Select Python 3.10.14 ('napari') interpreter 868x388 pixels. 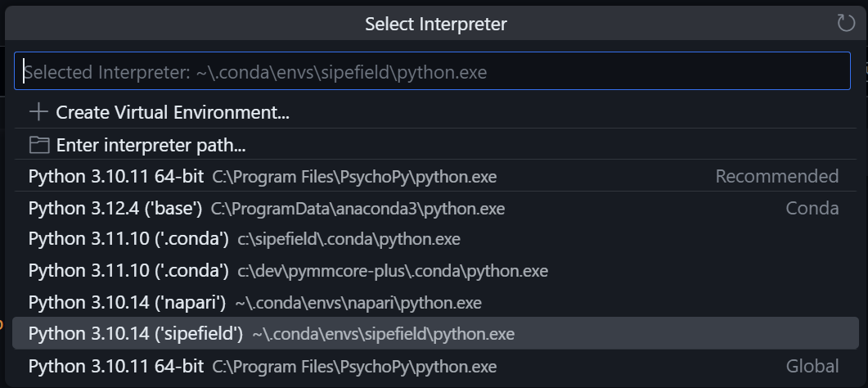coord(435,302)
